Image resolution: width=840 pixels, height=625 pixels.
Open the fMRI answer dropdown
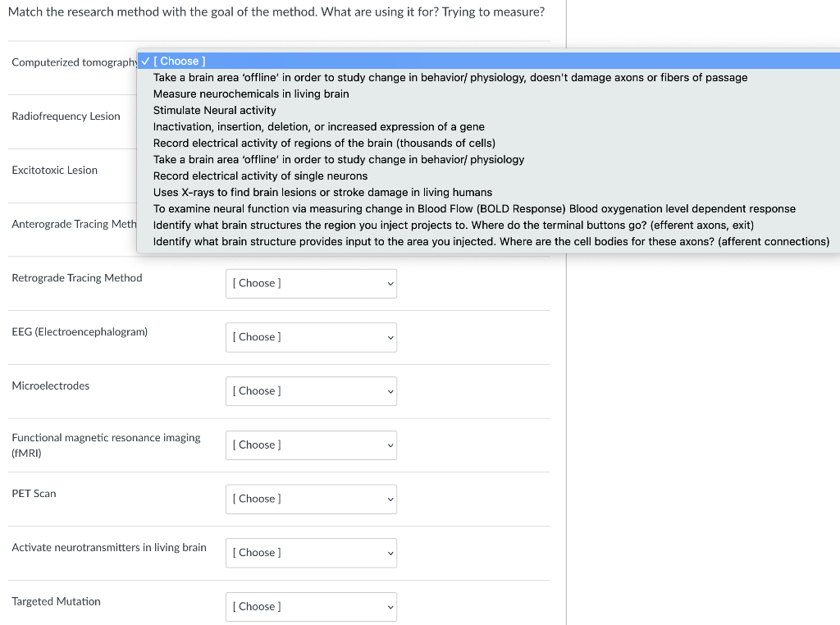point(311,445)
